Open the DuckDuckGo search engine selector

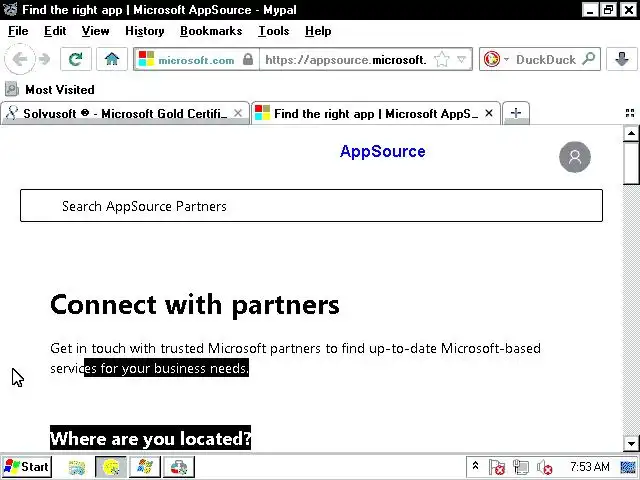click(x=496, y=60)
